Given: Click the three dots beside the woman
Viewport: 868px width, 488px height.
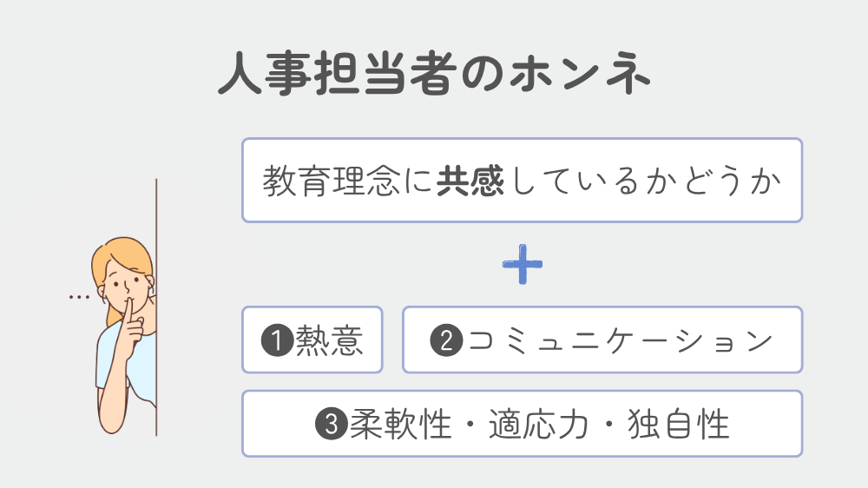Looking at the screenshot, I should (x=79, y=298).
